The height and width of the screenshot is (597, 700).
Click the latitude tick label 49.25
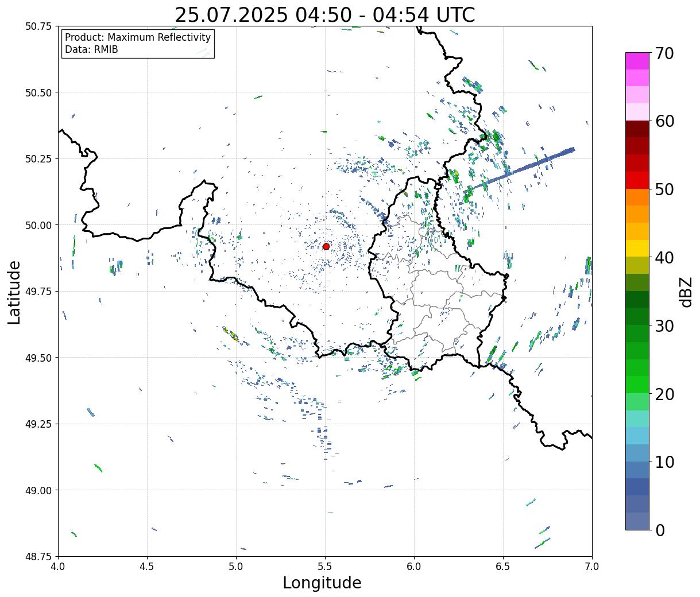[x=38, y=424]
